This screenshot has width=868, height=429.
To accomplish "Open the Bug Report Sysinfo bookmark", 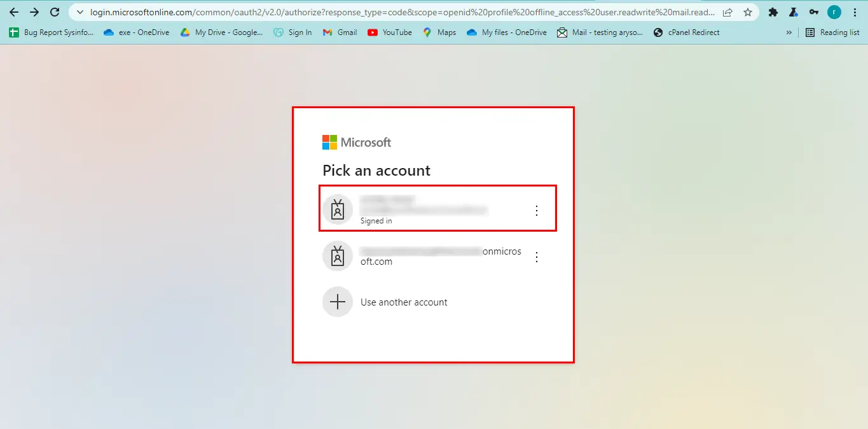I will [52, 32].
